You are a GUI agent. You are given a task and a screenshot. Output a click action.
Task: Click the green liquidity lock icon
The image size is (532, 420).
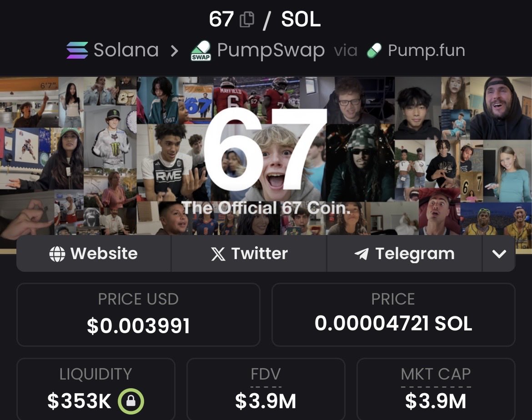point(130,401)
